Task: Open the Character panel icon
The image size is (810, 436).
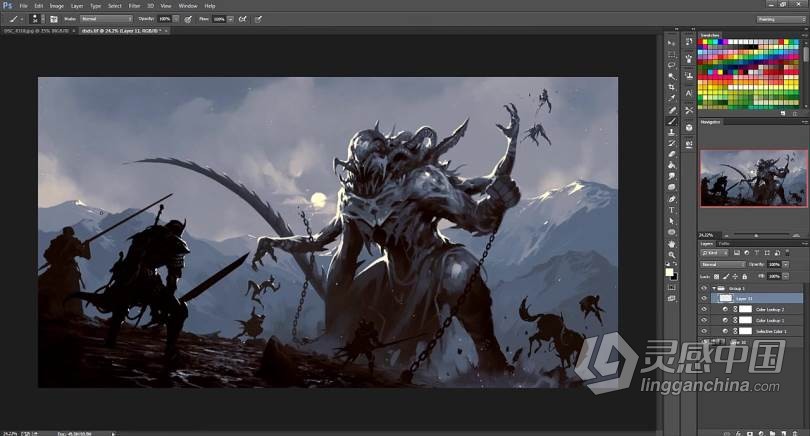Action: coord(689,93)
